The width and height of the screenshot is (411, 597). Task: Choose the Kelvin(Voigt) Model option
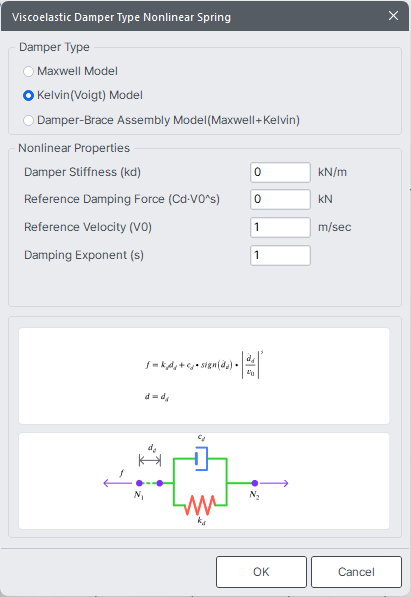click(x=29, y=95)
